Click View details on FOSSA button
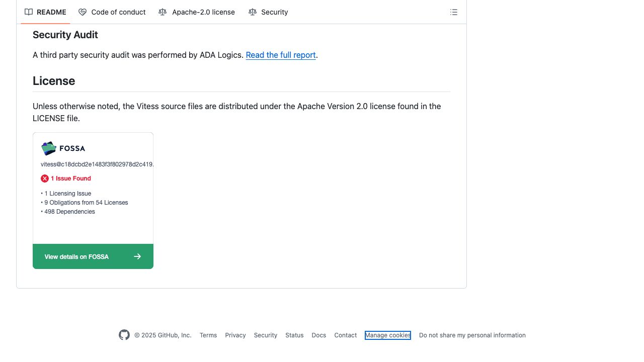This screenshot has width=644, height=362. point(76,256)
